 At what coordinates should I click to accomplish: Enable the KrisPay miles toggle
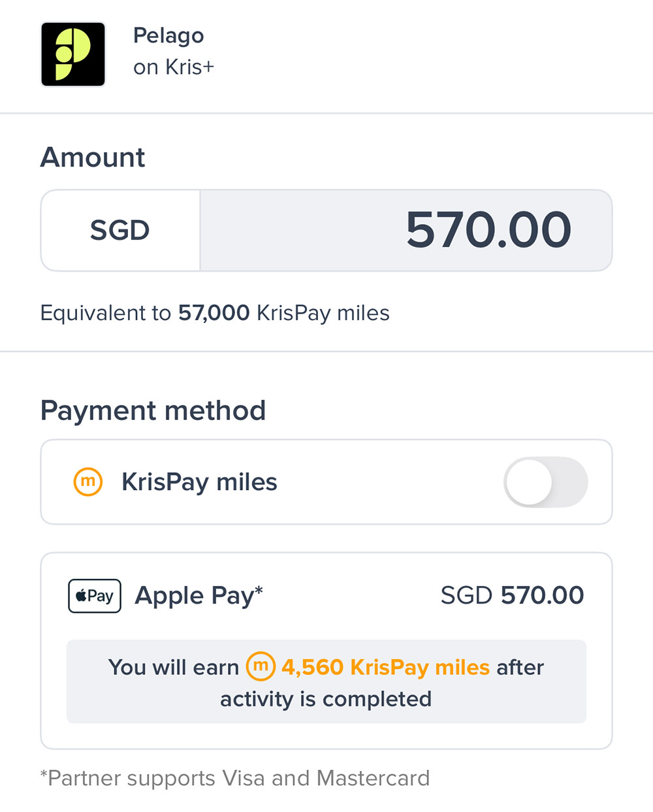tap(545, 482)
